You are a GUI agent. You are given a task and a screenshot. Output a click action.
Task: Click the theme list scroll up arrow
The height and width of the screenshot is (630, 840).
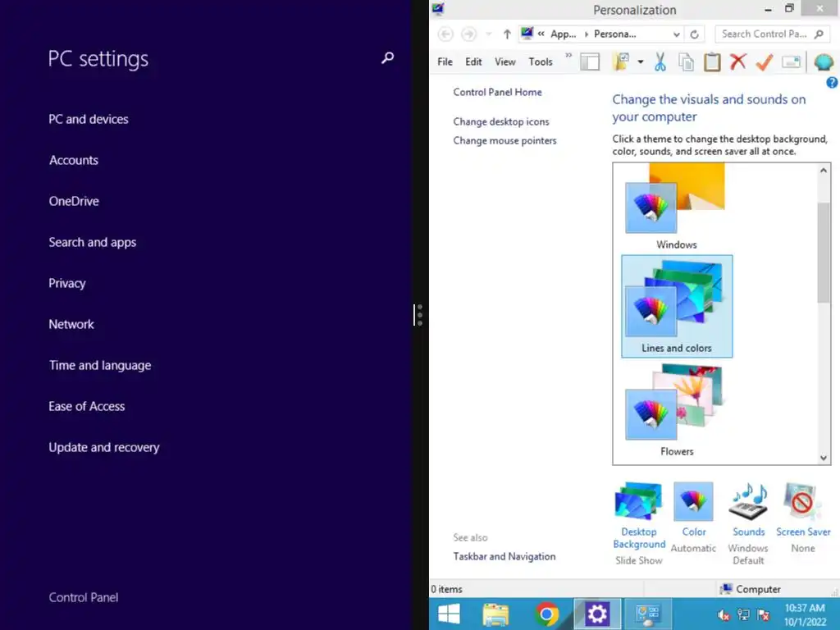click(824, 171)
